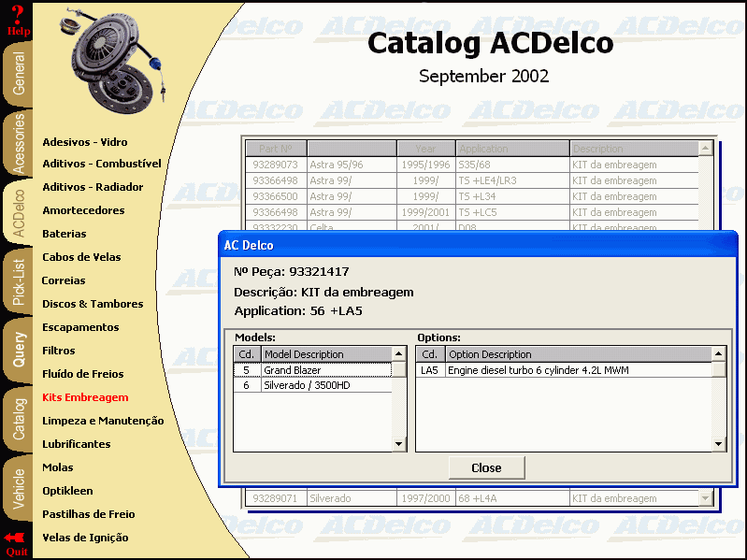Switch to the General side tab
The image size is (747, 560).
(x=18, y=73)
